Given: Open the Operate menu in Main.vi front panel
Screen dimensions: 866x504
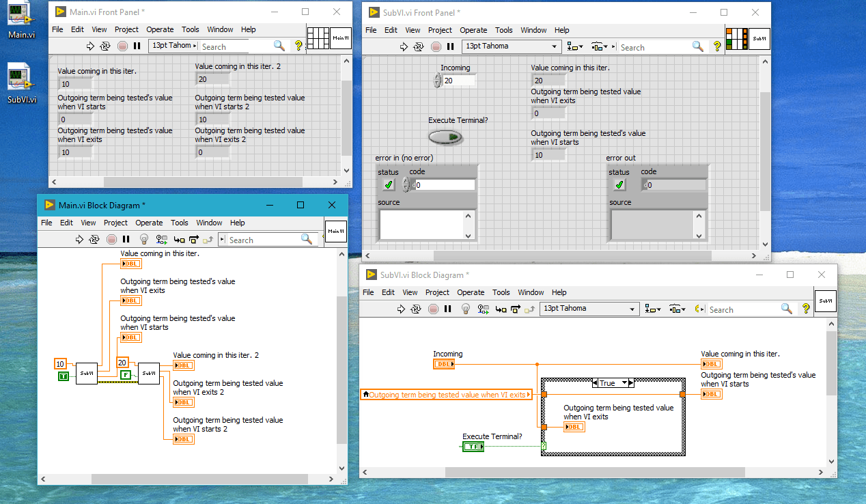Looking at the screenshot, I should coord(160,29).
